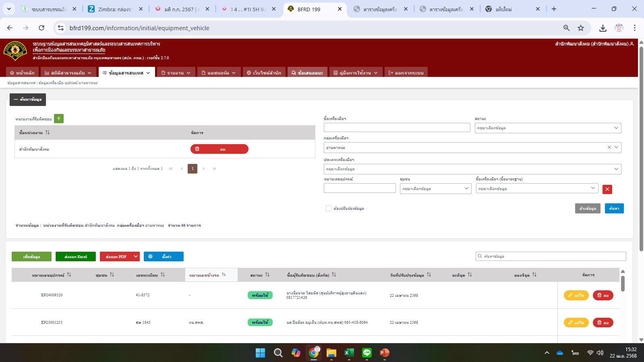Open the สถานะ status dropdown
Image resolution: width=644 pixels, height=362 pixels.
tap(547, 128)
